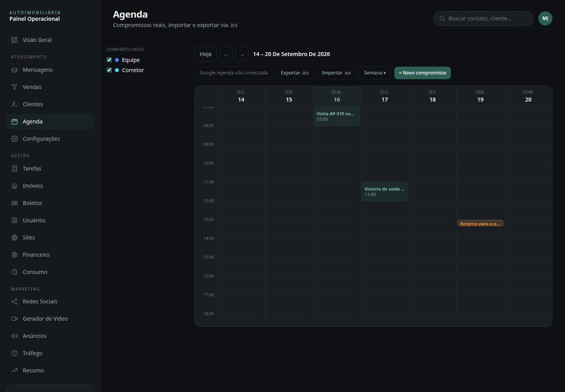Select Sáb. 19 day header

(480, 96)
